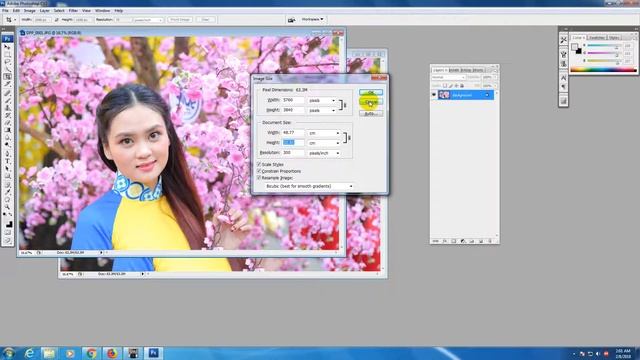
Task: Open Internet Explorer from taskbar
Action: pos(29,353)
